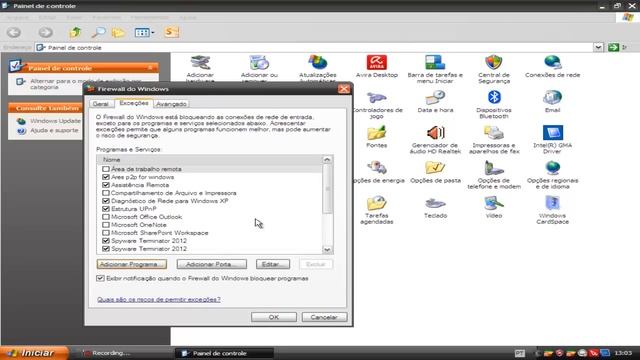Image resolution: width=640 pixels, height=360 pixels.
Task: Open Windows CardSpace icon
Action: [552, 210]
